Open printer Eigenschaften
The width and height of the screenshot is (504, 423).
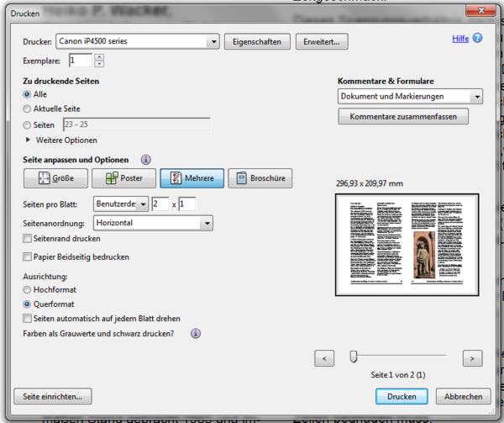[x=258, y=41]
